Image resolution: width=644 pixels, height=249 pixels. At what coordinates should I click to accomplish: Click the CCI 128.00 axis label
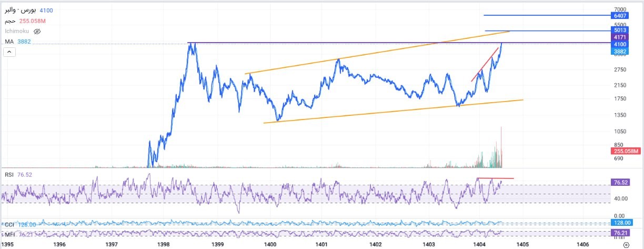click(x=622, y=222)
